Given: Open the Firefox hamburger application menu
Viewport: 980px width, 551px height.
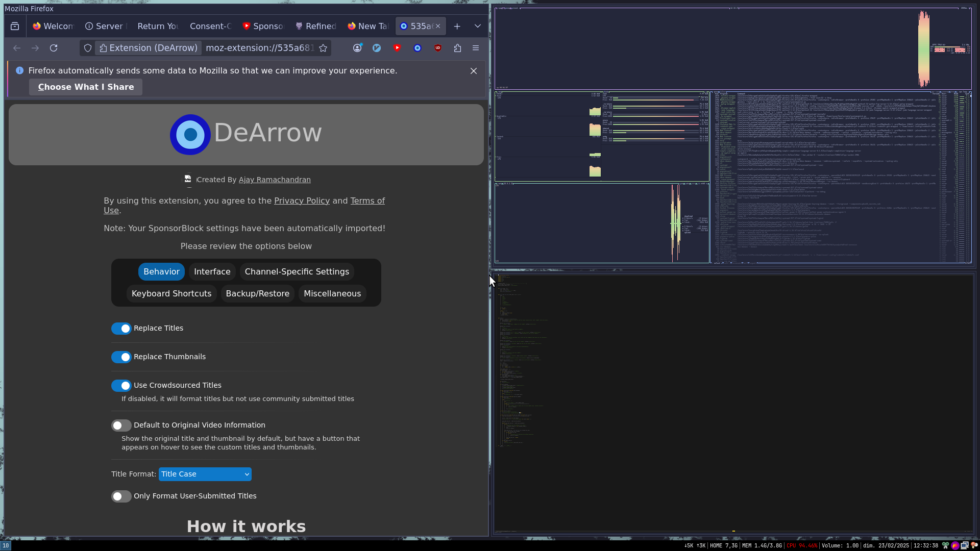Looking at the screenshot, I should (x=476, y=48).
